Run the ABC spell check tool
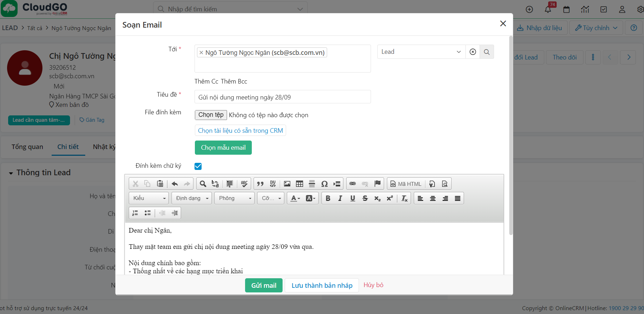644x314 pixels. pyautogui.click(x=244, y=184)
